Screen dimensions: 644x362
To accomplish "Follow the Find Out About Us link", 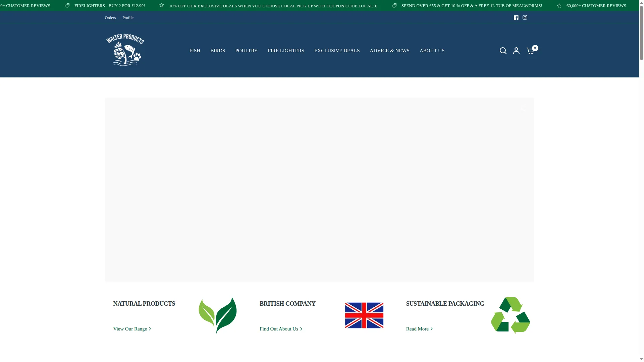I will click(x=281, y=329).
